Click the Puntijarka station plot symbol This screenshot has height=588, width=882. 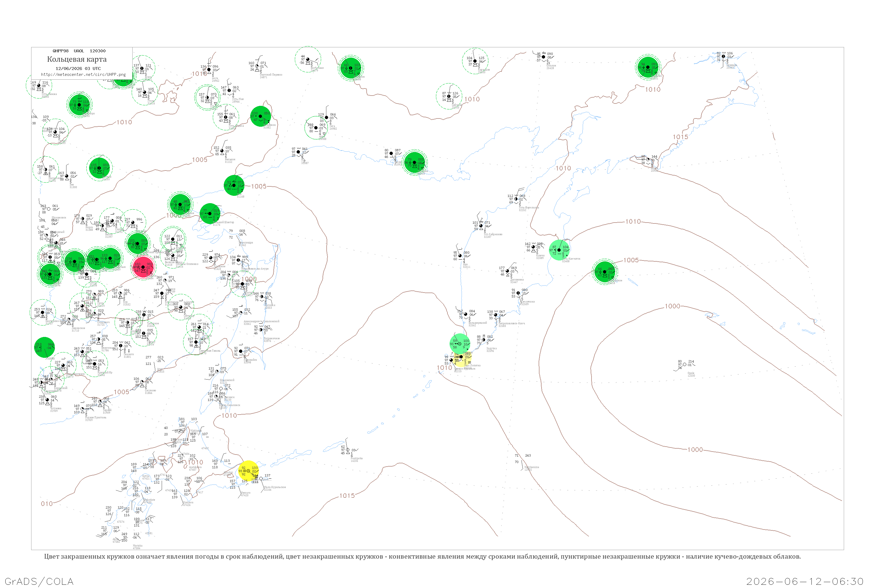click(x=348, y=450)
